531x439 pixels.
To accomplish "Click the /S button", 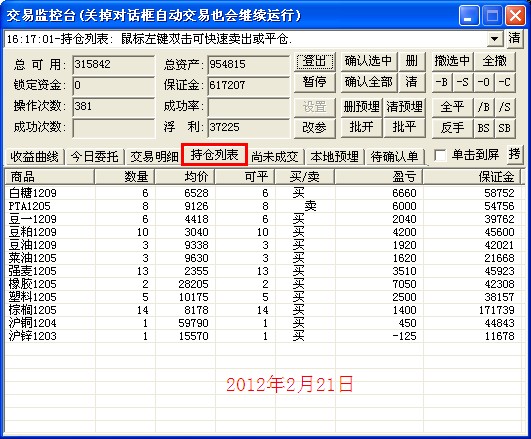I will pyautogui.click(x=505, y=107).
